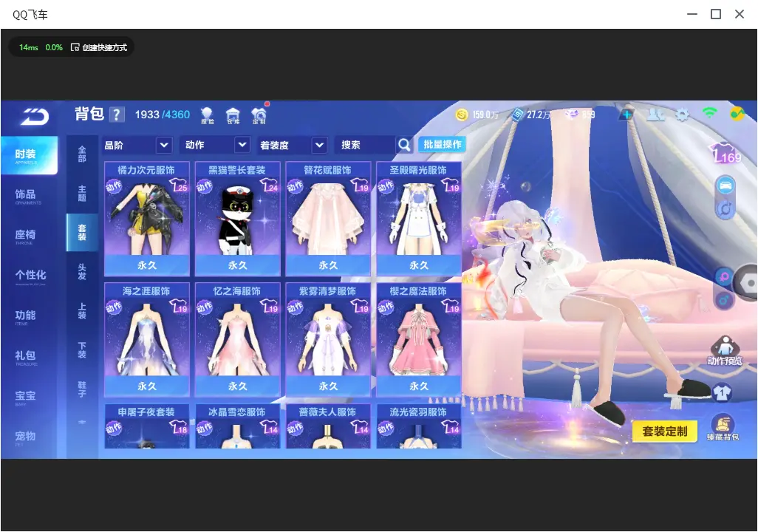The width and height of the screenshot is (758, 532).
Task: Select the 时装 apparel category
Action: pyautogui.click(x=29, y=155)
